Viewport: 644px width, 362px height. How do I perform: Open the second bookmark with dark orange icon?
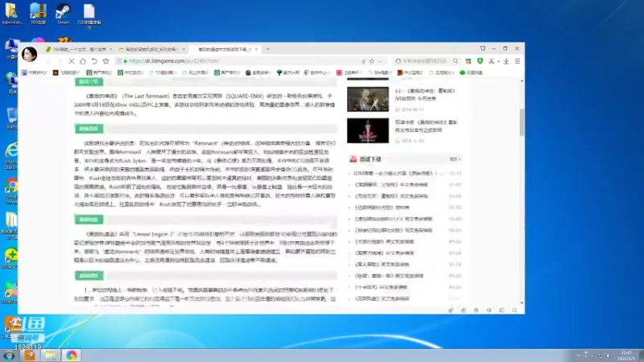(66, 72)
